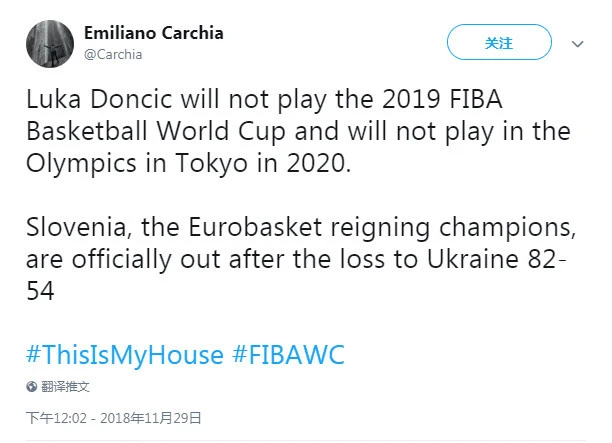Screen dimensions: 612x443
Task: Open the Emiliano Carchia display name
Action: pos(154,33)
